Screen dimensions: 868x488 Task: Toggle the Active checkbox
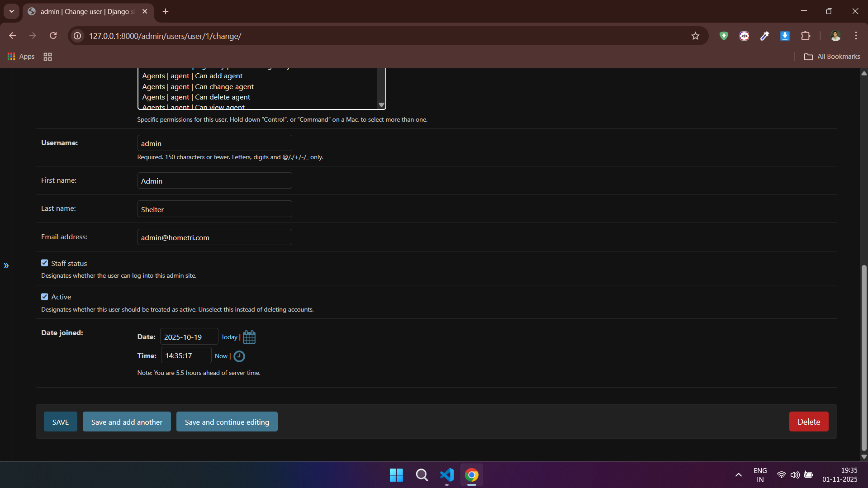pos(44,297)
